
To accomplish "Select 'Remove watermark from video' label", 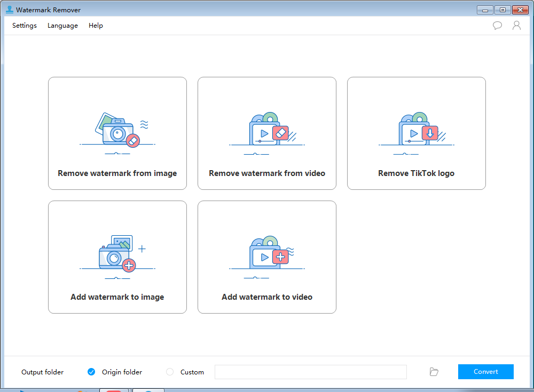I will 267,173.
